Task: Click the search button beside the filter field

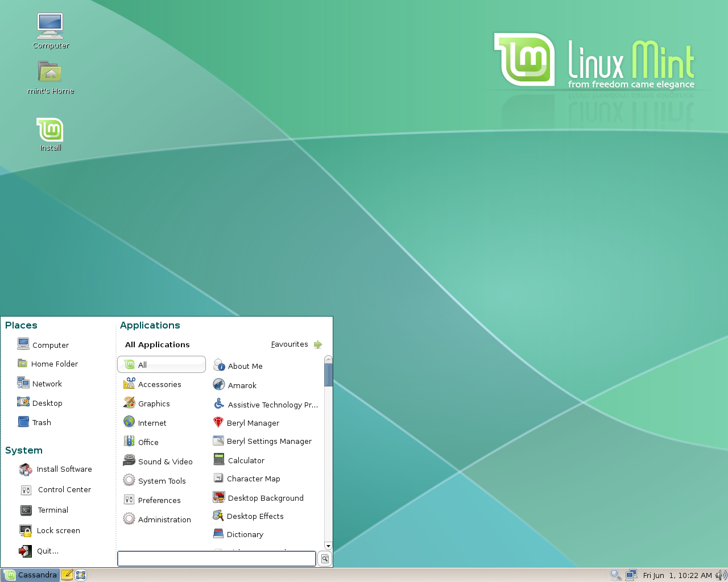Action: (x=325, y=559)
